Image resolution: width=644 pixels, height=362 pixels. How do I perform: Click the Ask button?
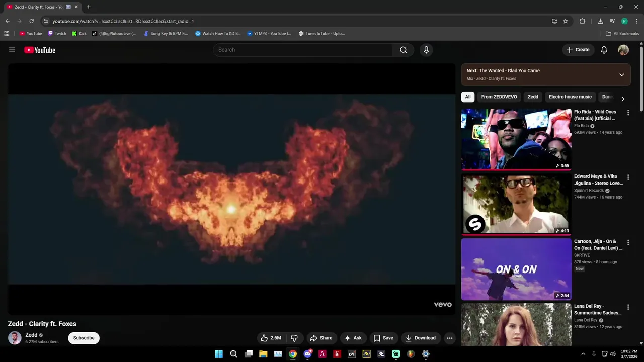[x=353, y=338]
